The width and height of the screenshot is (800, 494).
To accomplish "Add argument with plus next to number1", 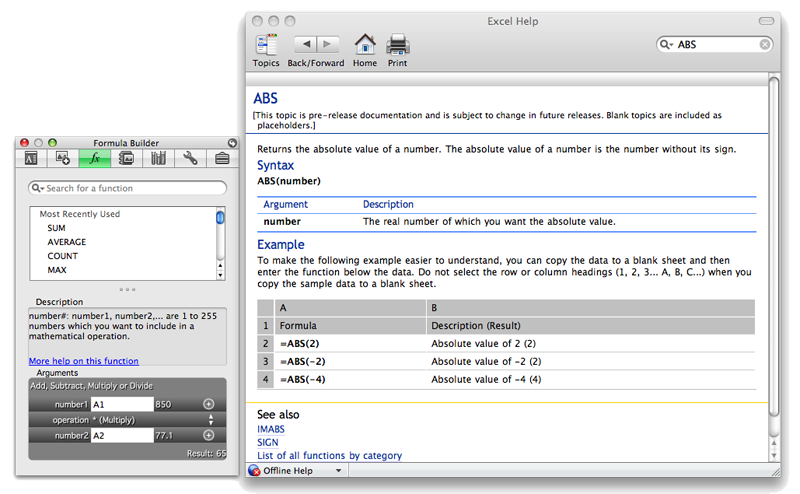I will point(209,404).
